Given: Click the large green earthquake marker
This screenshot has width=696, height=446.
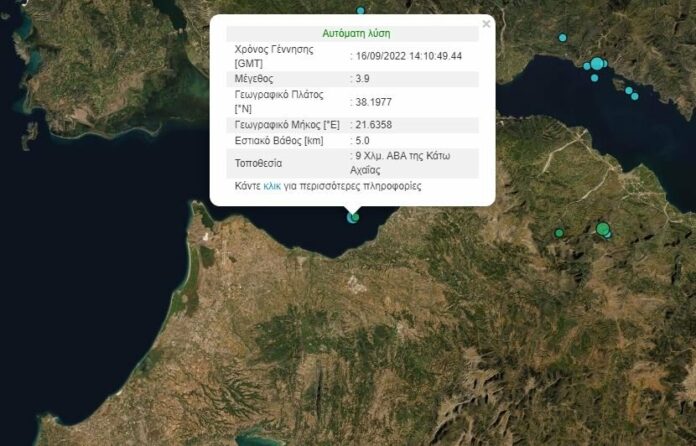Looking at the screenshot, I should [603, 229].
